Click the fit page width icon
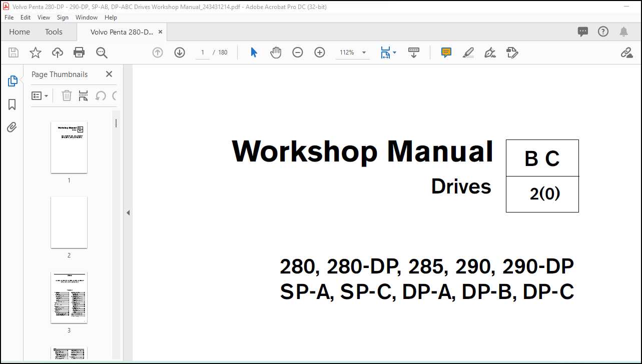Viewport: 642px width, 364px height. [385, 52]
